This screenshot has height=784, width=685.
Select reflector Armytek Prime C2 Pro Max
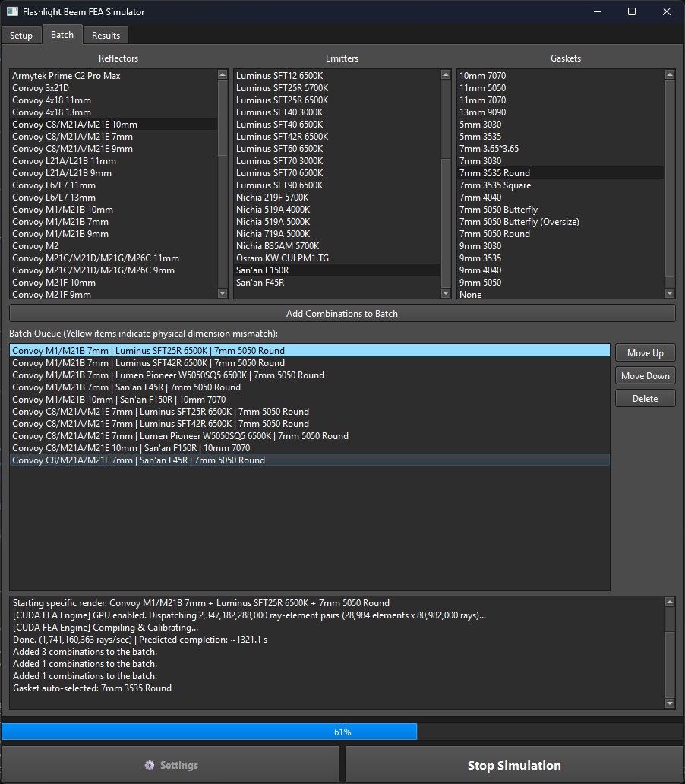[x=113, y=75]
